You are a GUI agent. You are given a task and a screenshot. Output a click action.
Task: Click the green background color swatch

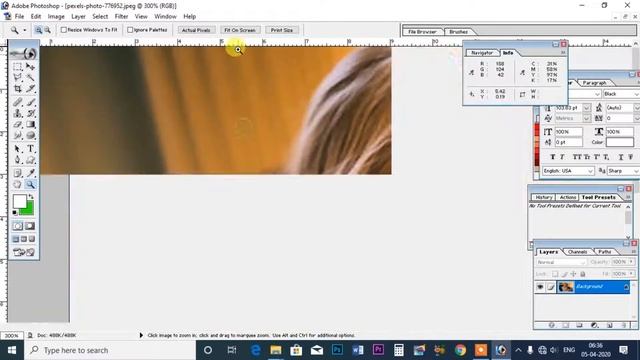pos(28,209)
